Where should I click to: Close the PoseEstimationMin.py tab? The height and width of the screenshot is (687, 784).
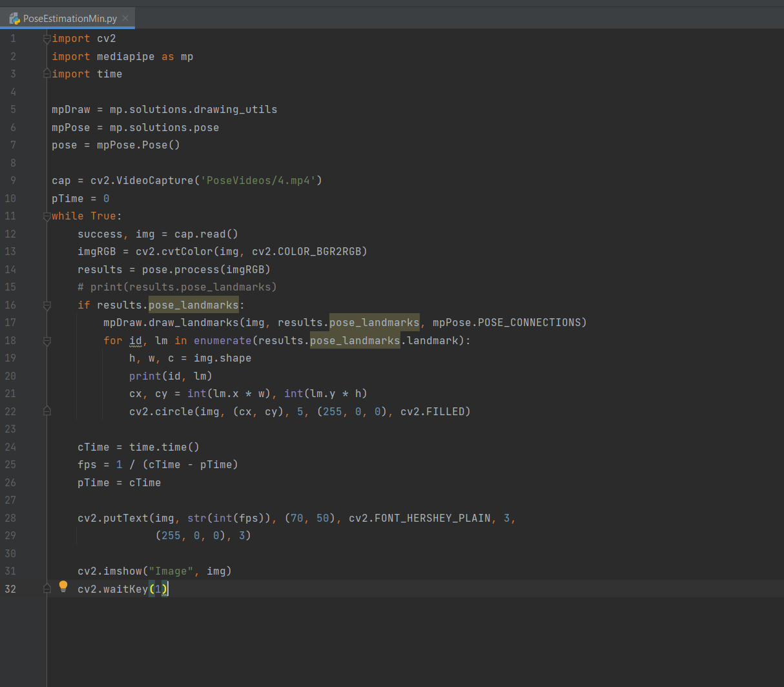125,18
